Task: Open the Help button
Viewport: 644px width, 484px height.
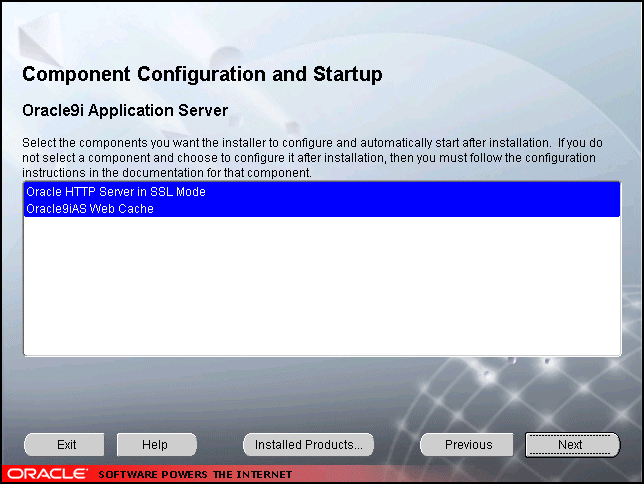Action: [x=156, y=445]
